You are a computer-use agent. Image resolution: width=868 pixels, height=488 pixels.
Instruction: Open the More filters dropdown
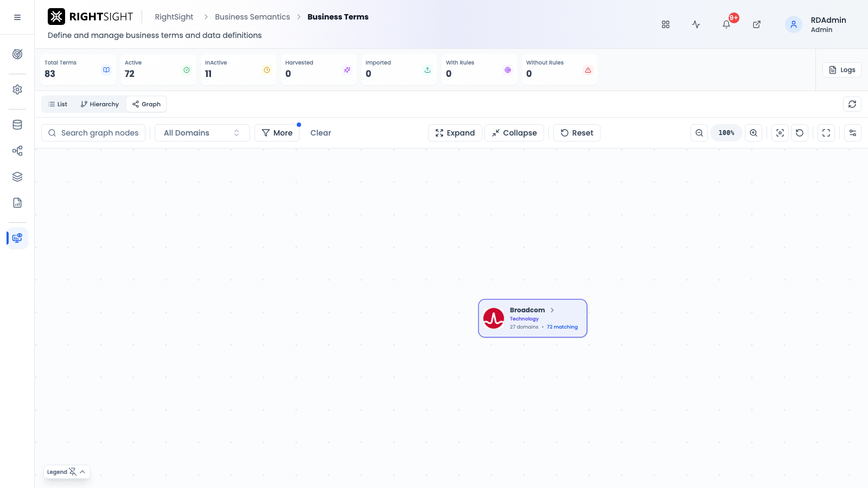277,133
